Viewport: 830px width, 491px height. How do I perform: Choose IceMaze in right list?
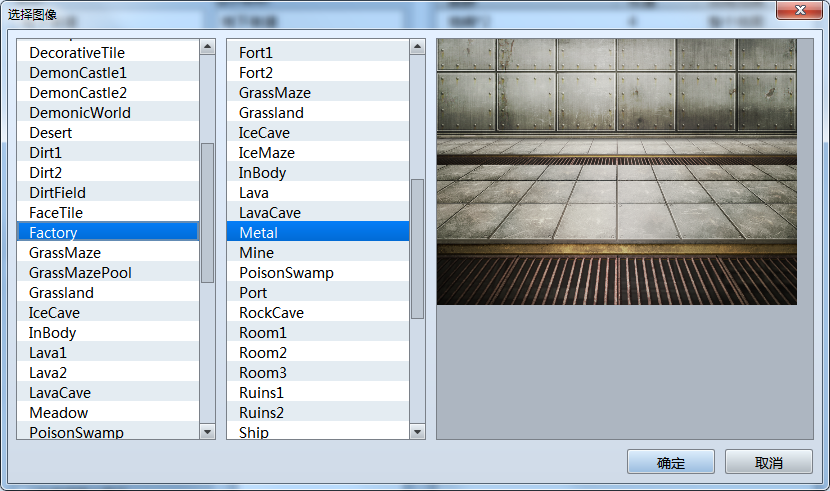coord(318,153)
